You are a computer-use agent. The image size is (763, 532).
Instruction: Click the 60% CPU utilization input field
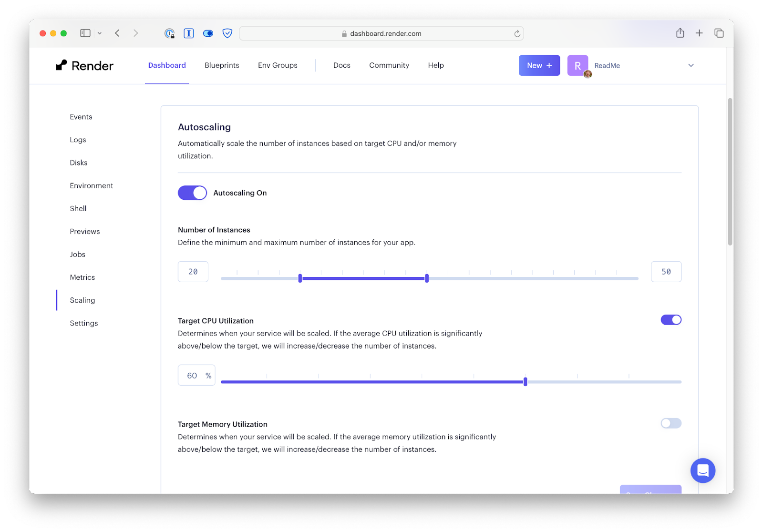[x=196, y=375]
